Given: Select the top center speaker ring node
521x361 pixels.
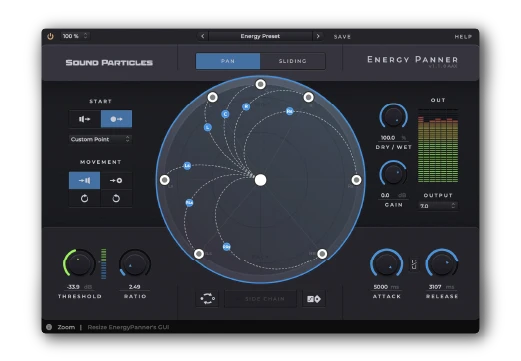Looking at the screenshot, I should [260, 84].
